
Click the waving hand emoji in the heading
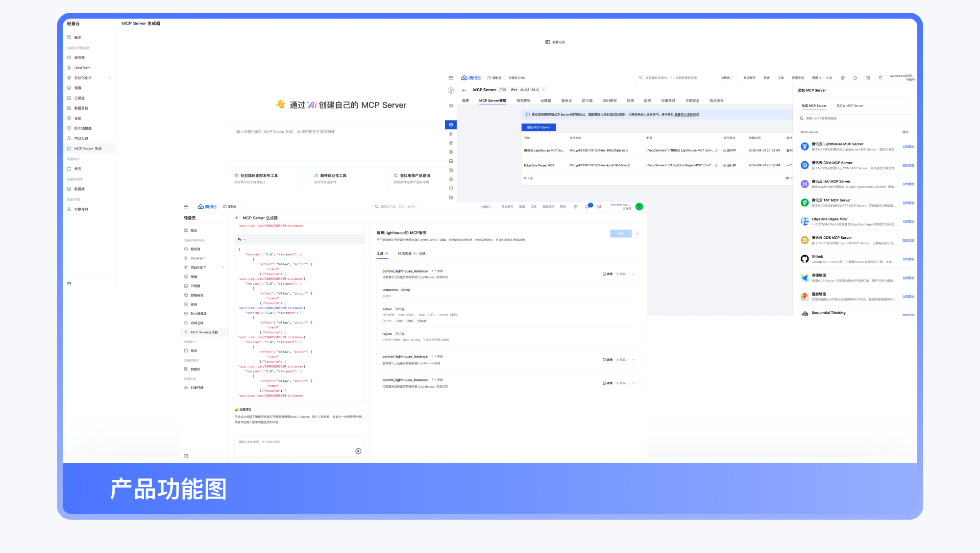pos(281,104)
